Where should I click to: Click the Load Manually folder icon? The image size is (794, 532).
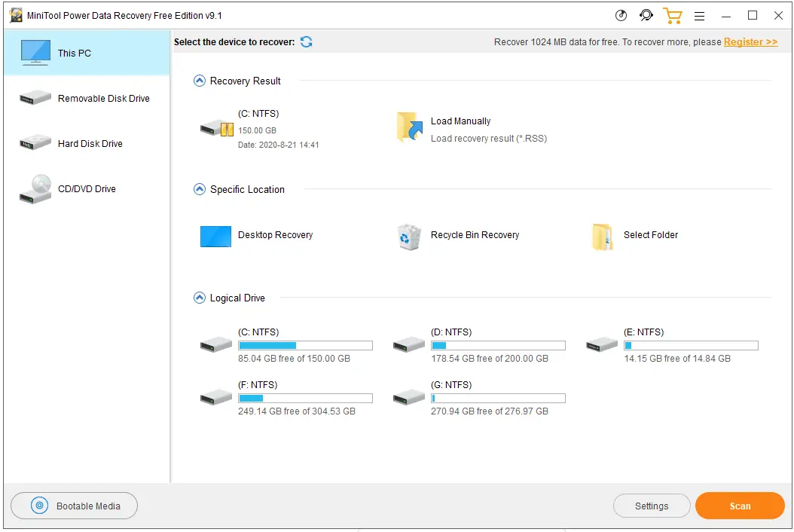(410, 127)
